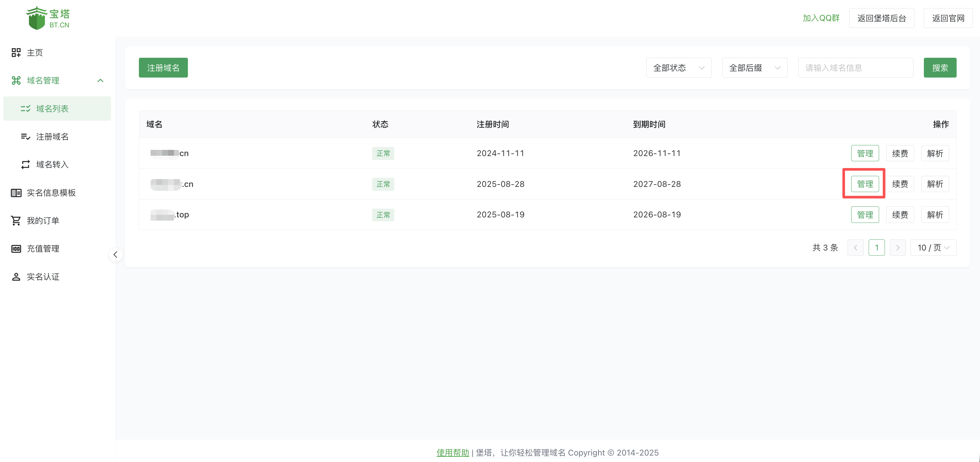Select 域名列表 in the sidebar submenu
The height and width of the screenshot is (462, 980).
52,109
